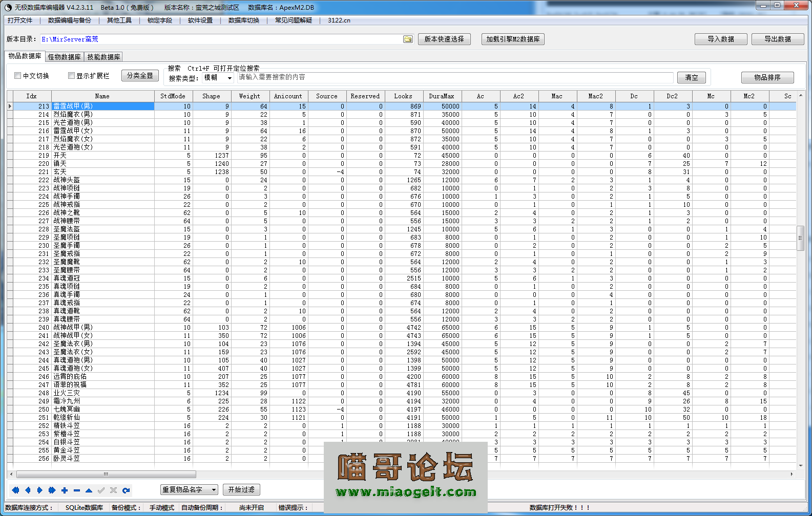Image resolution: width=812 pixels, height=516 pixels.
Task: Switch to the 怪物数据库 tab
Action: pyautogui.click(x=65, y=57)
